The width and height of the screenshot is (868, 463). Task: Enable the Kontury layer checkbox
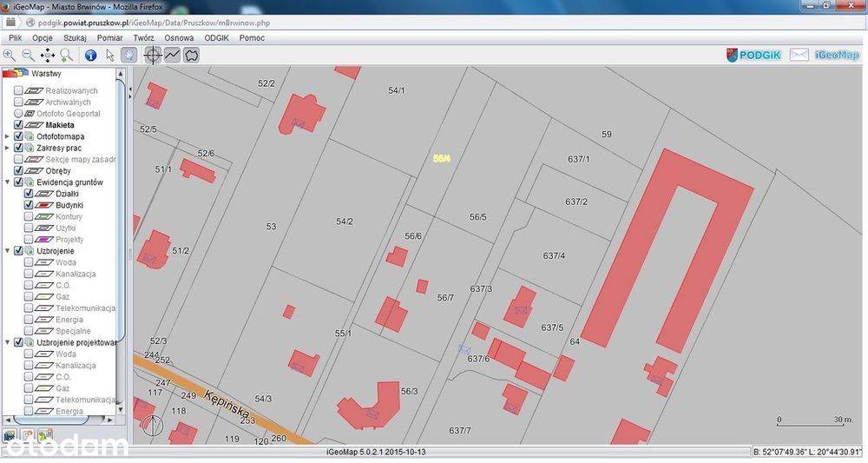coord(29,216)
